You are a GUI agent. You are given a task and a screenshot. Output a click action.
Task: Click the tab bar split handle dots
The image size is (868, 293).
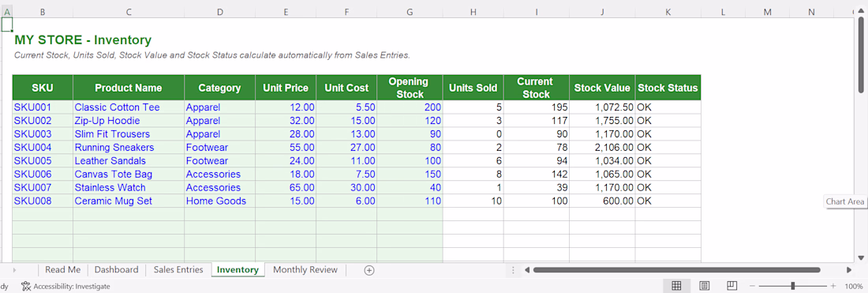513,270
